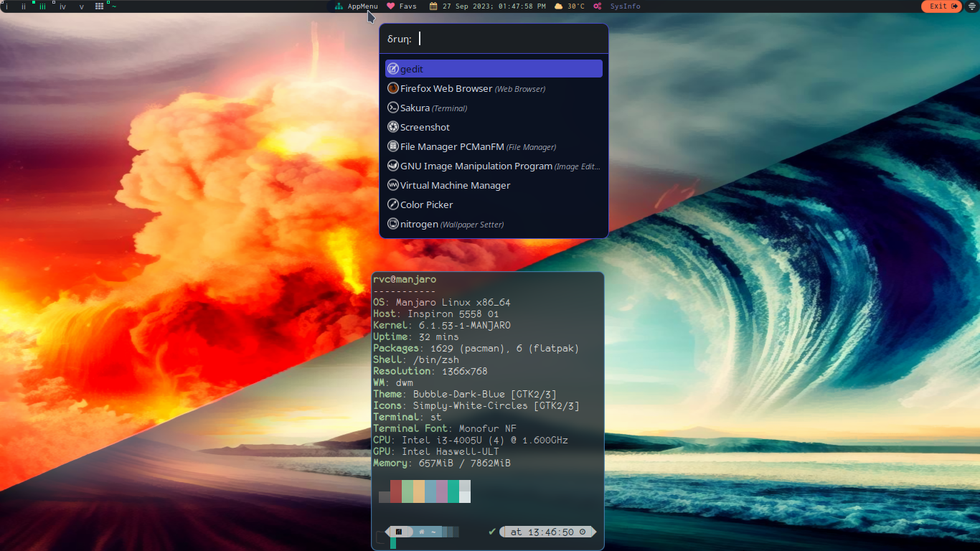
Task: Open the Firefox Web Browser entry
Action: coord(393,88)
